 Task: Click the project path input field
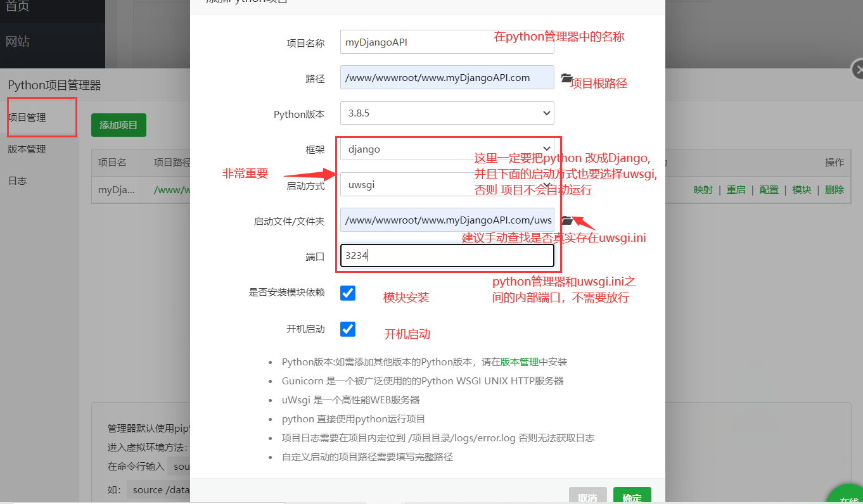click(447, 78)
